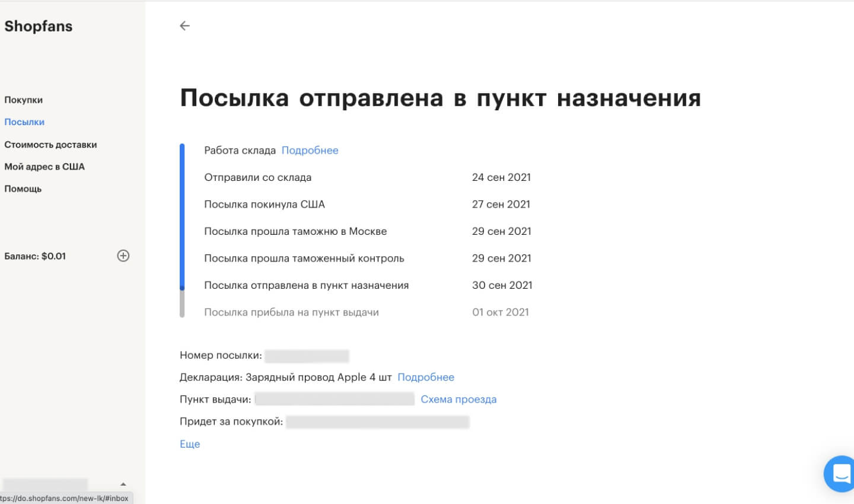Click the plus icon to top up balance
This screenshot has height=504, width=854.
coord(123,256)
